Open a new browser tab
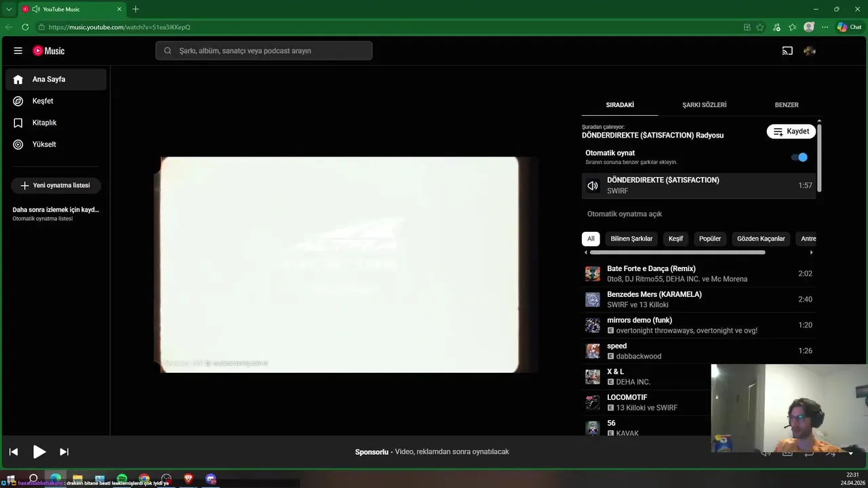 pyautogui.click(x=136, y=9)
